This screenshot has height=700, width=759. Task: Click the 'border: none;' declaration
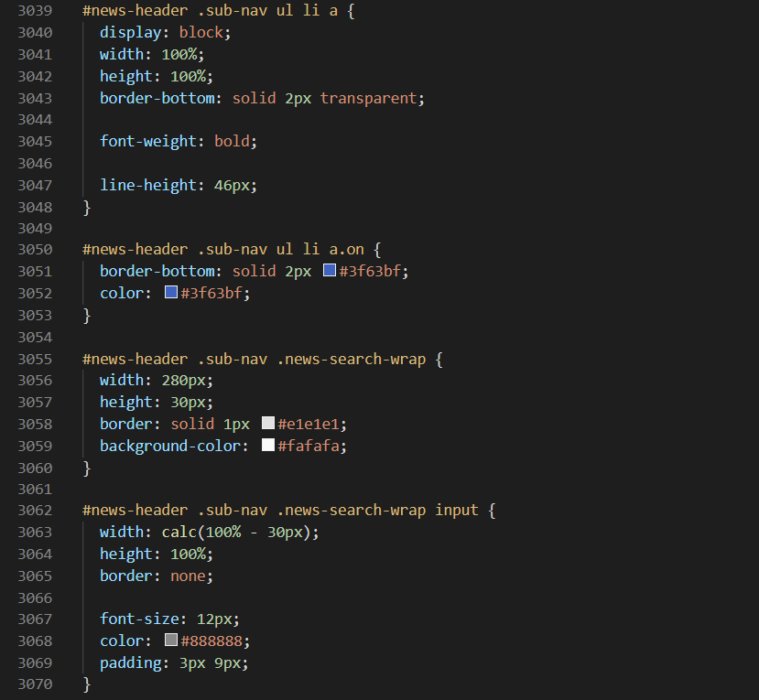[x=157, y=576]
